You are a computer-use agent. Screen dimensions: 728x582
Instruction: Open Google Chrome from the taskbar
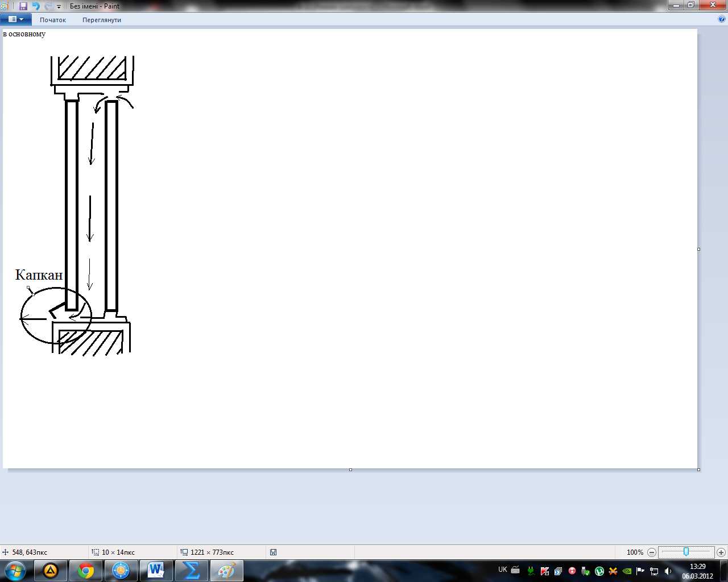[x=86, y=571]
